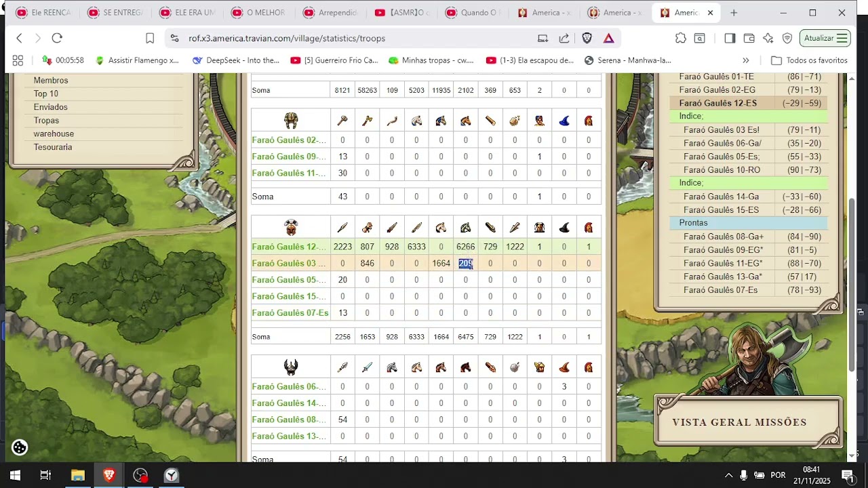Open Brave Rewards triangle icon

pyautogui.click(x=609, y=39)
